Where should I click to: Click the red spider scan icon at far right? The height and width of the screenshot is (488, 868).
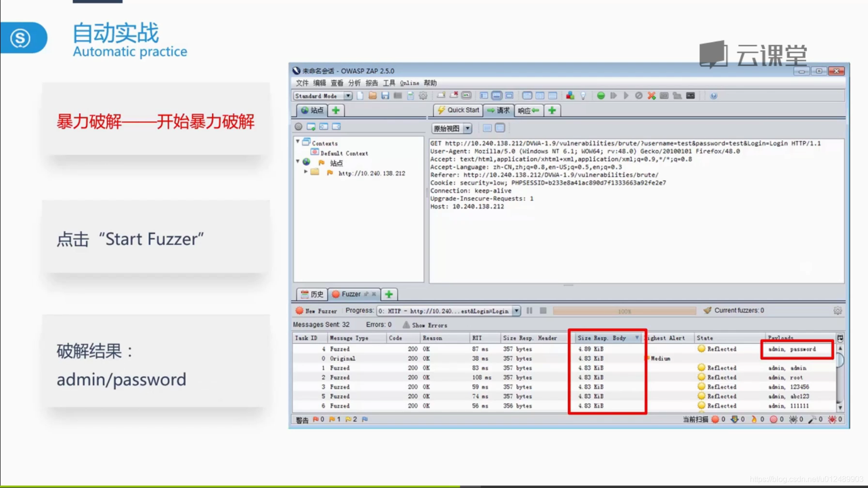pos(832,419)
